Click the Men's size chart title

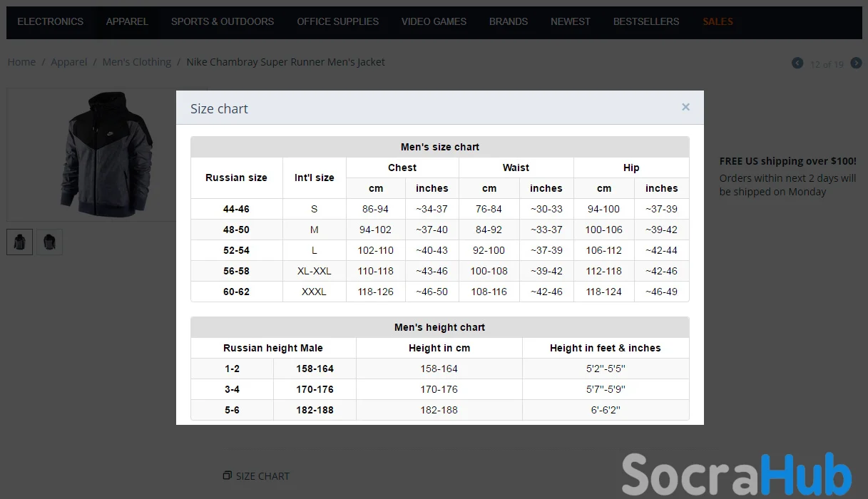440,147
